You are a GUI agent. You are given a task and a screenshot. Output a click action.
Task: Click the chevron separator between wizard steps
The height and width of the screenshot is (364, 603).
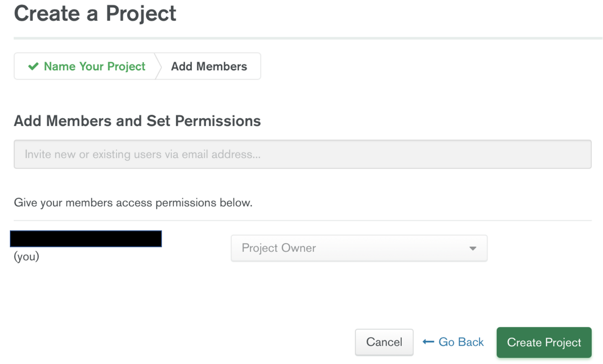(x=158, y=66)
